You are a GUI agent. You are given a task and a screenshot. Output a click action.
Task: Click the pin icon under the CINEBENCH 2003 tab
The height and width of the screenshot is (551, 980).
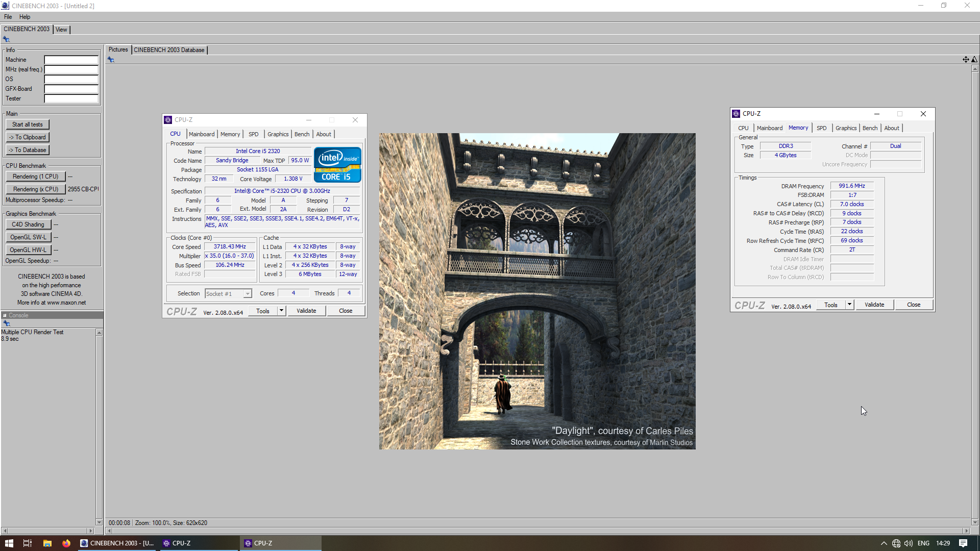(6, 39)
